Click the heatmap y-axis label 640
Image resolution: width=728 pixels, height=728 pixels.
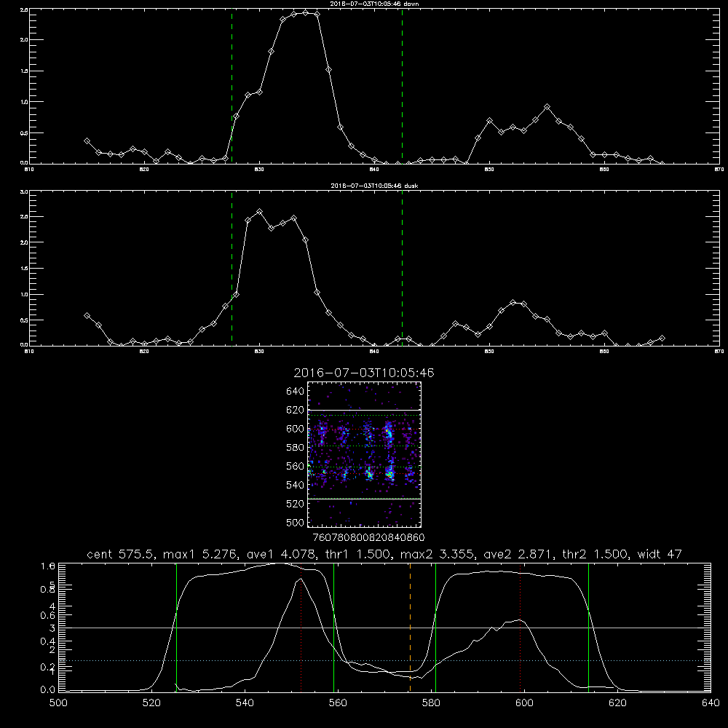(x=295, y=391)
